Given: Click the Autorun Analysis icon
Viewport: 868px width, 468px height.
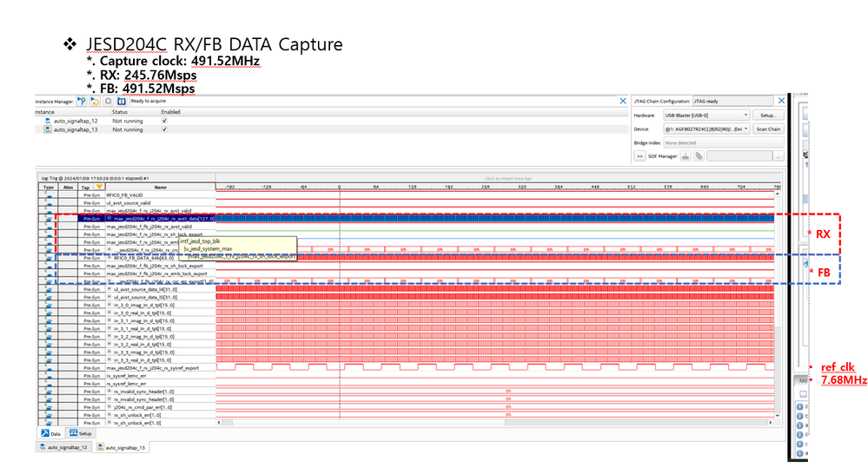Looking at the screenshot, I should [x=96, y=101].
